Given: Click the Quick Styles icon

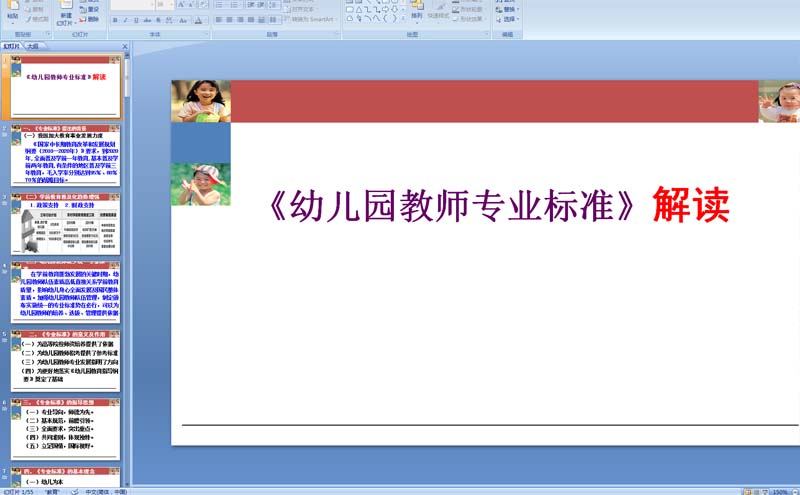Looking at the screenshot, I should click(438, 12).
